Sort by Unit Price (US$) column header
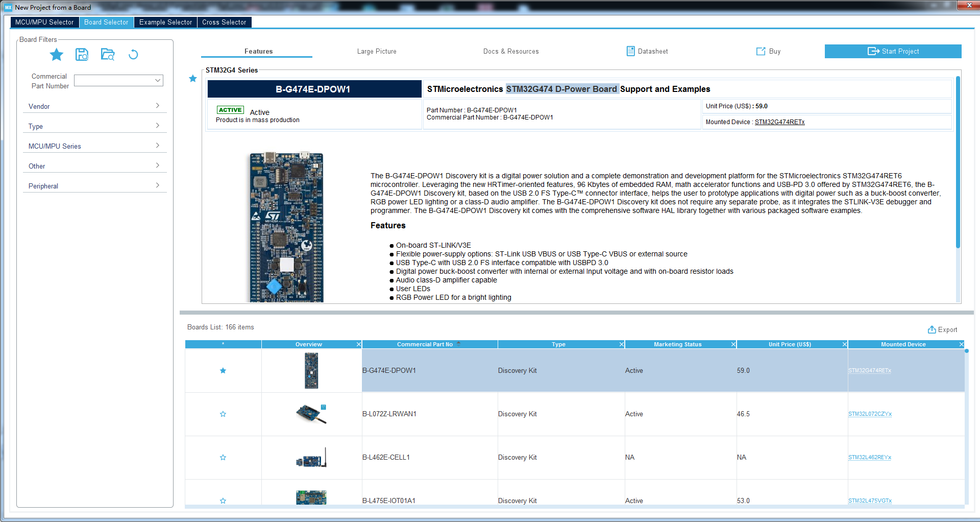The width and height of the screenshot is (980, 522). coord(790,344)
